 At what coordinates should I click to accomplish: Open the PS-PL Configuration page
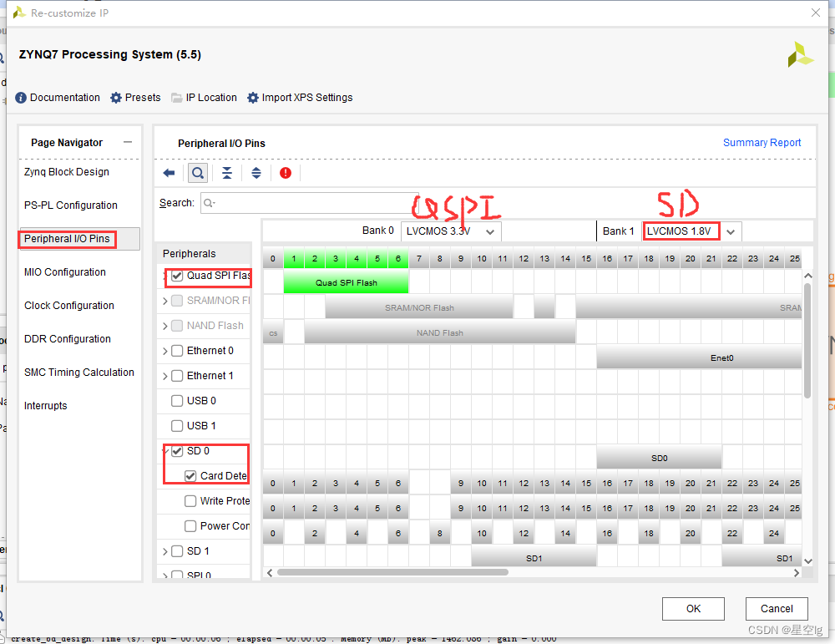click(x=71, y=205)
